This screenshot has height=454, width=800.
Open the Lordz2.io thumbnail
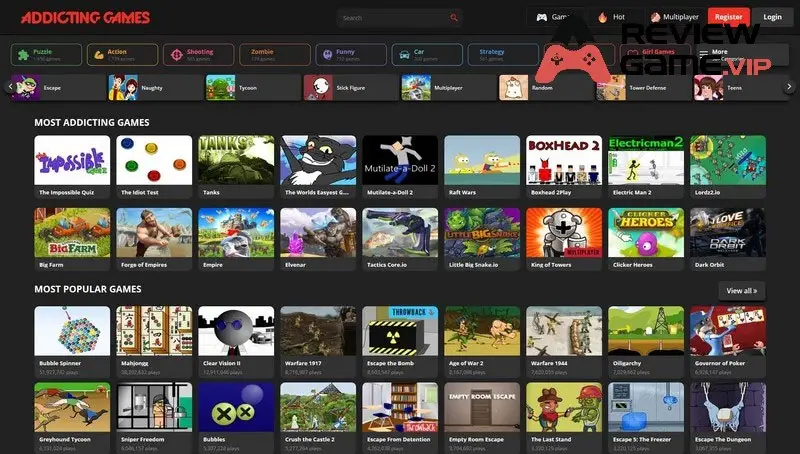(728, 160)
